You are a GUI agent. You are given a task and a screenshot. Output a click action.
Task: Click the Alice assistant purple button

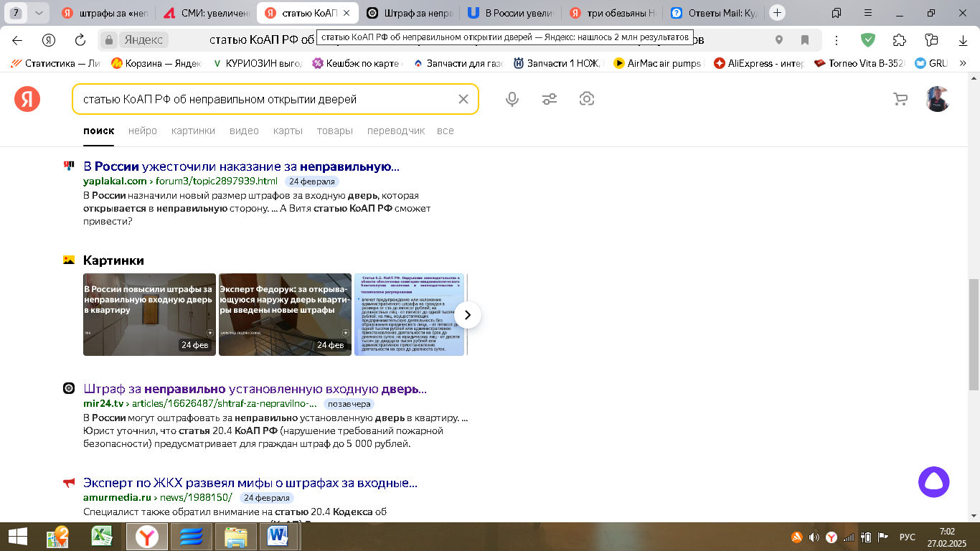tap(933, 482)
